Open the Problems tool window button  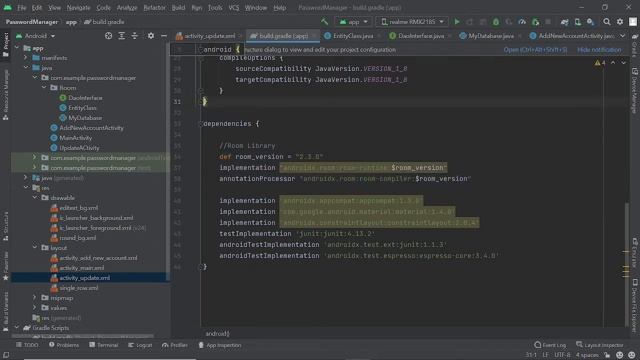(64, 345)
